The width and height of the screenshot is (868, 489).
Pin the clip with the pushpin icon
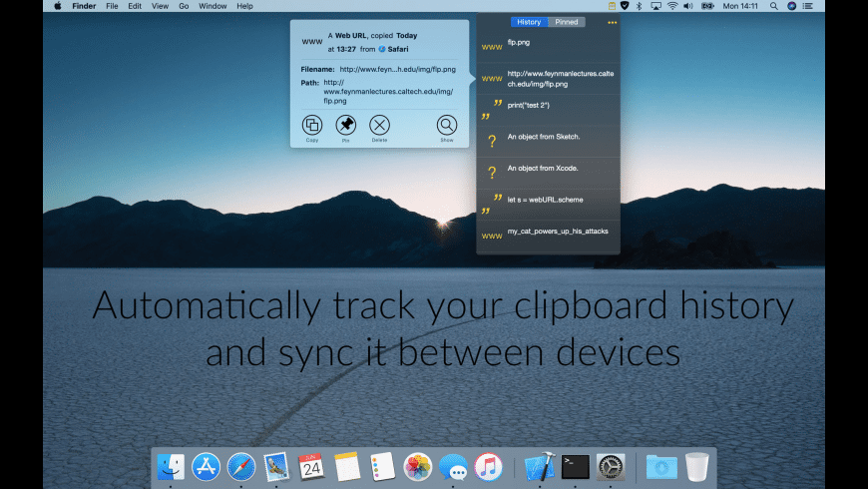[346, 125]
